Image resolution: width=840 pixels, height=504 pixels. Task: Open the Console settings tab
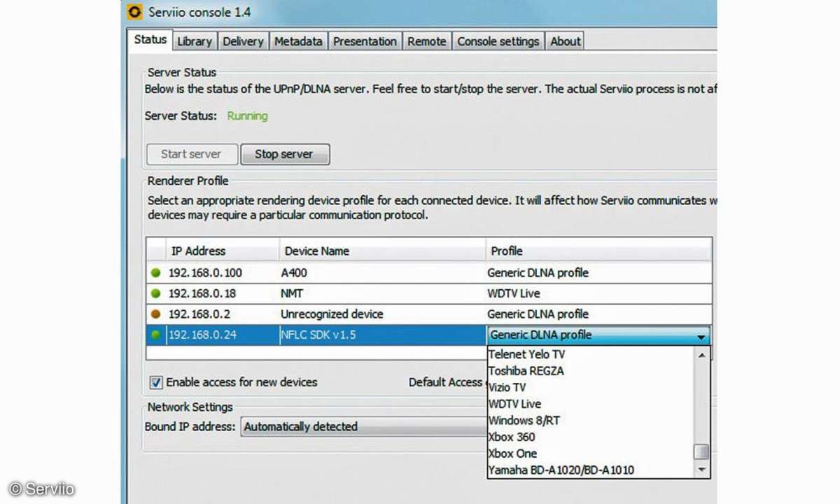(x=498, y=41)
